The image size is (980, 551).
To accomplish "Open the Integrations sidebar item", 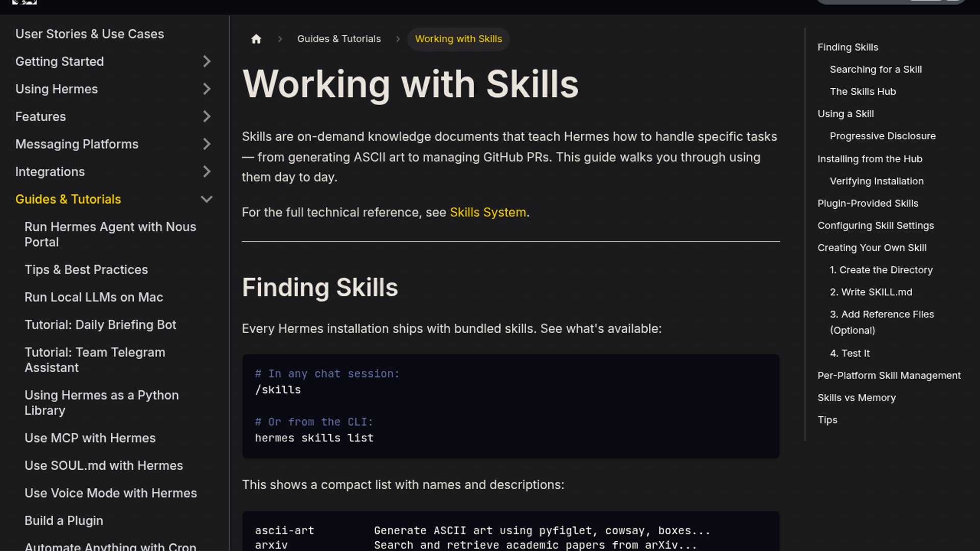I will click(50, 172).
